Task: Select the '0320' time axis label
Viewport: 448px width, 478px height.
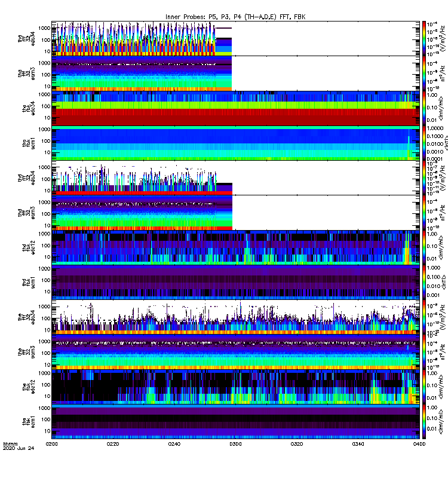Action: click(297, 444)
